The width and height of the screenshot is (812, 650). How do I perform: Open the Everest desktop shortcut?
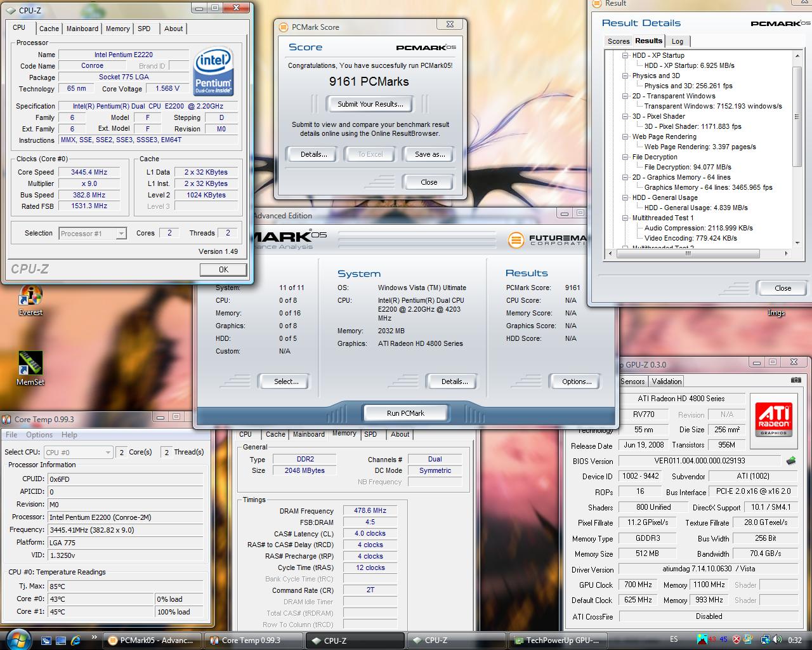click(x=30, y=301)
